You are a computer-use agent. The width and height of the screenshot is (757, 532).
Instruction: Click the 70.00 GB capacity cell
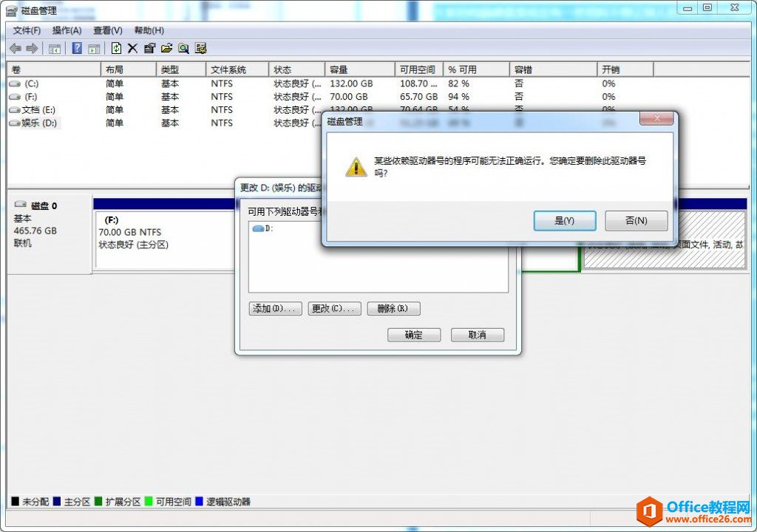pos(349,97)
